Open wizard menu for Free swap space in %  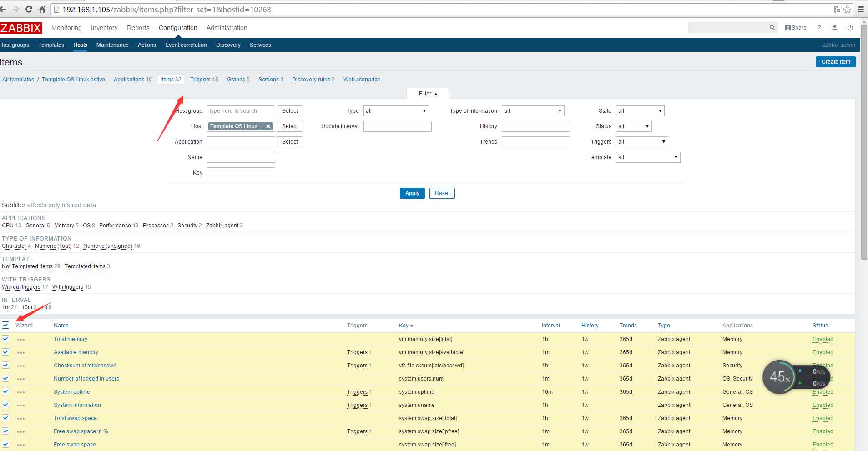tap(21, 432)
